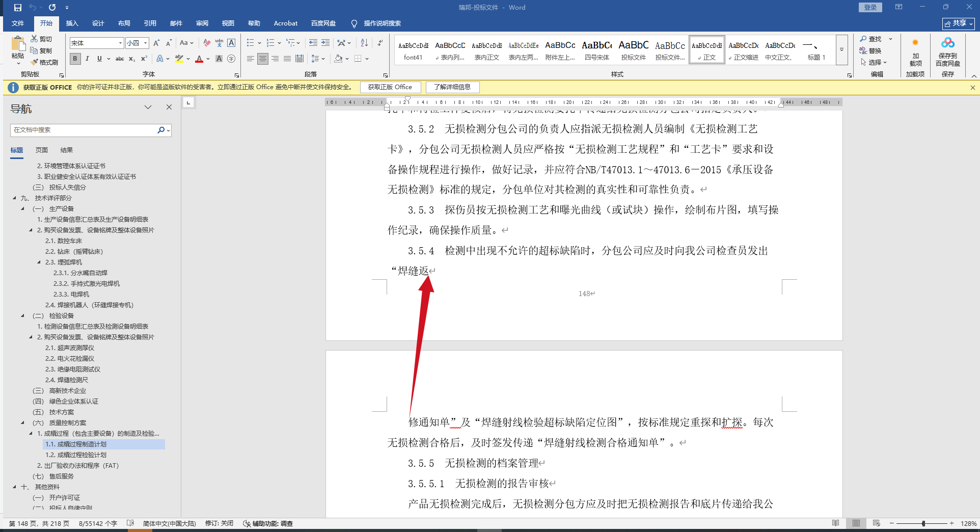Click the 获取正版 Office button
980x532 pixels.
point(390,87)
